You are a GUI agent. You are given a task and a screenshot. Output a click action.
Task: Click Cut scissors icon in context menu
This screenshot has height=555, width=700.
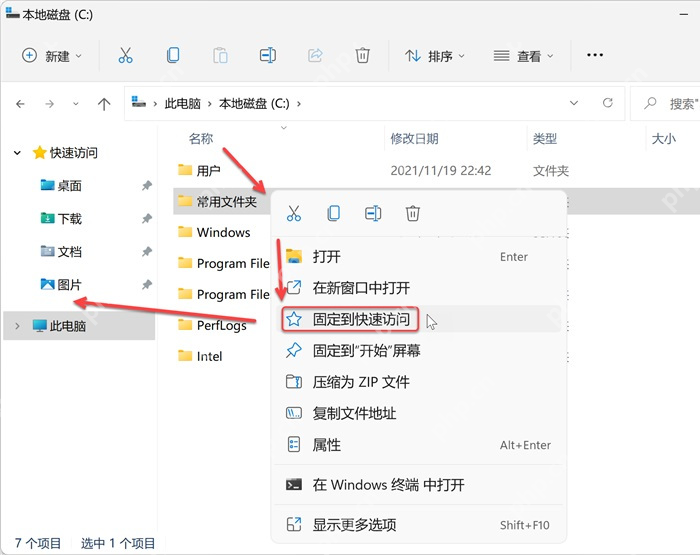click(x=294, y=213)
